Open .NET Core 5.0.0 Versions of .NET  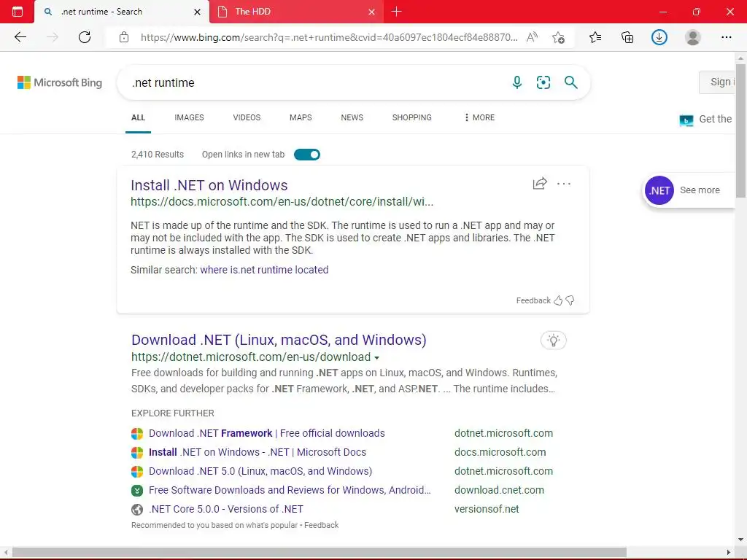click(x=226, y=510)
